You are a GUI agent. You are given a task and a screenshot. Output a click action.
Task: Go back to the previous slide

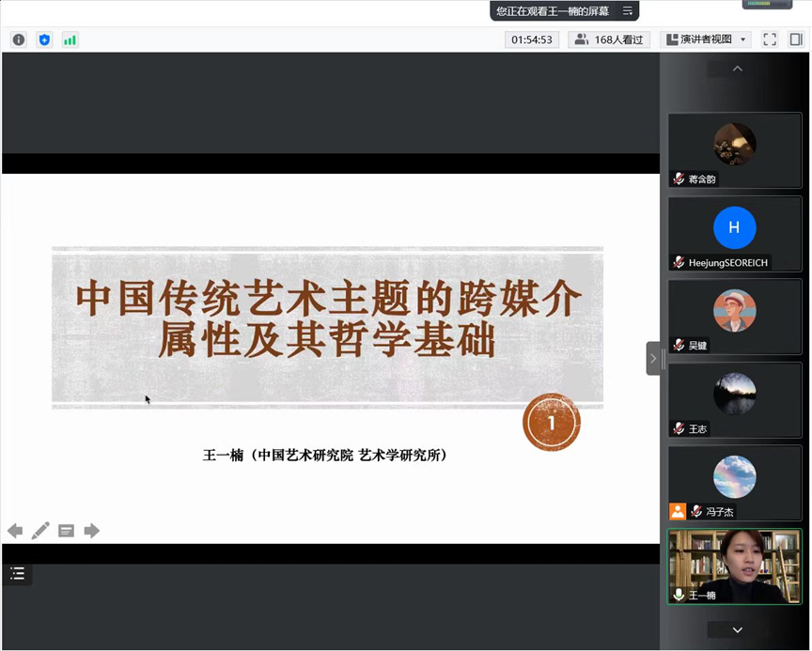15,531
